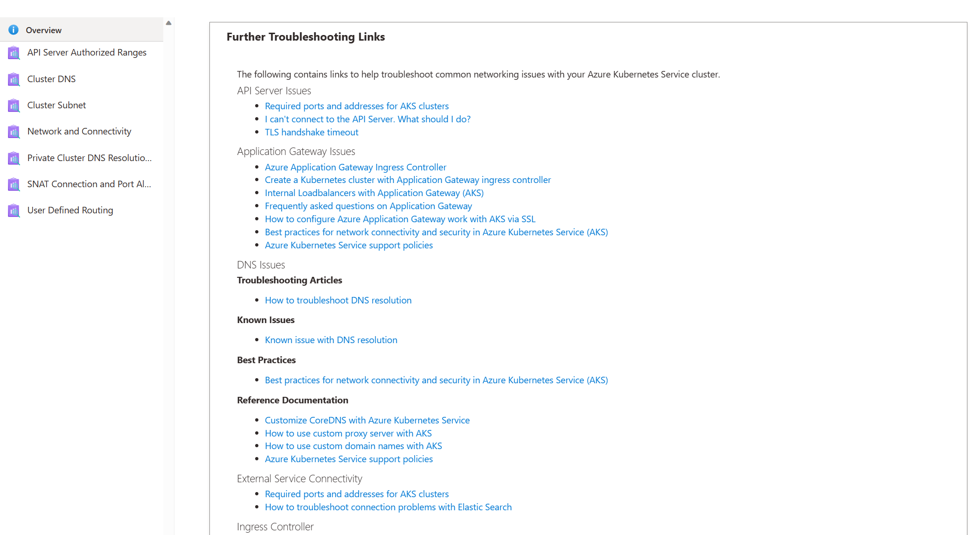
Task: Click TLS handshake timeout troubleshooting link
Action: (x=311, y=132)
